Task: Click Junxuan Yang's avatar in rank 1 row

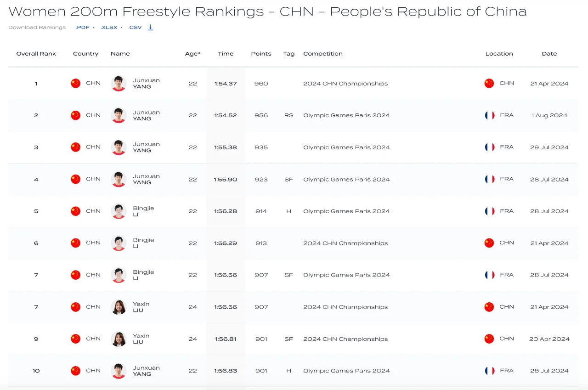Action: pyautogui.click(x=119, y=84)
